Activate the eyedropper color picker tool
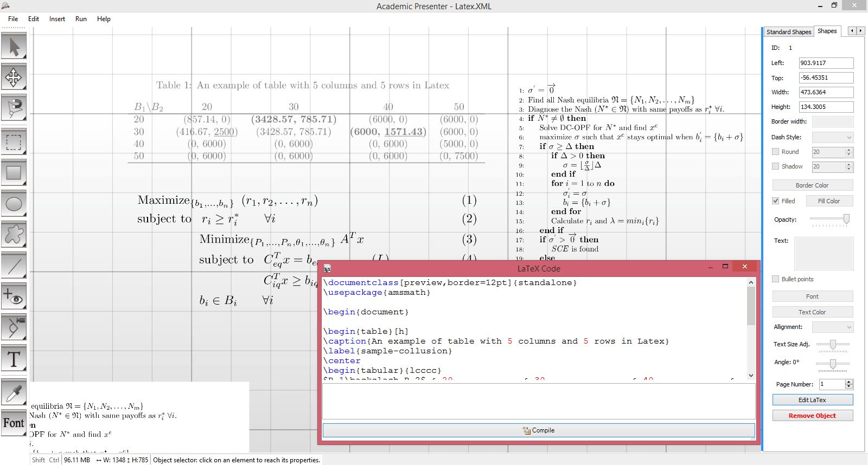 (14, 392)
